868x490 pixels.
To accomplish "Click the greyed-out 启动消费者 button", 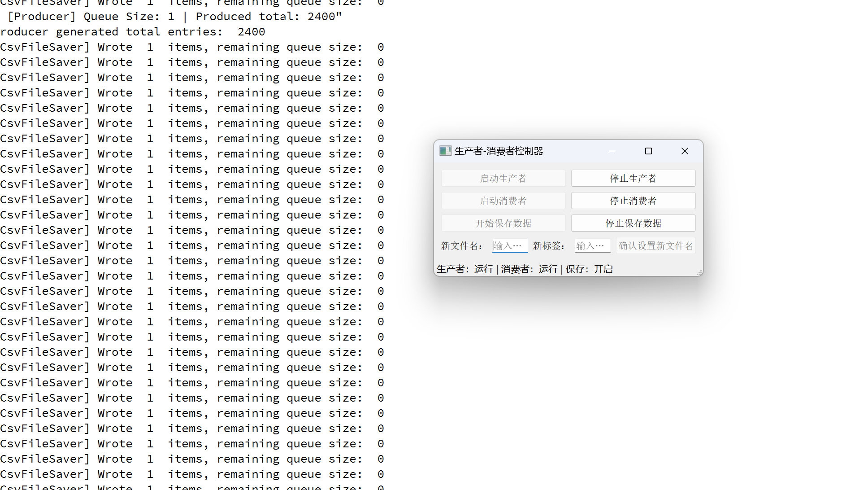I will pos(503,201).
